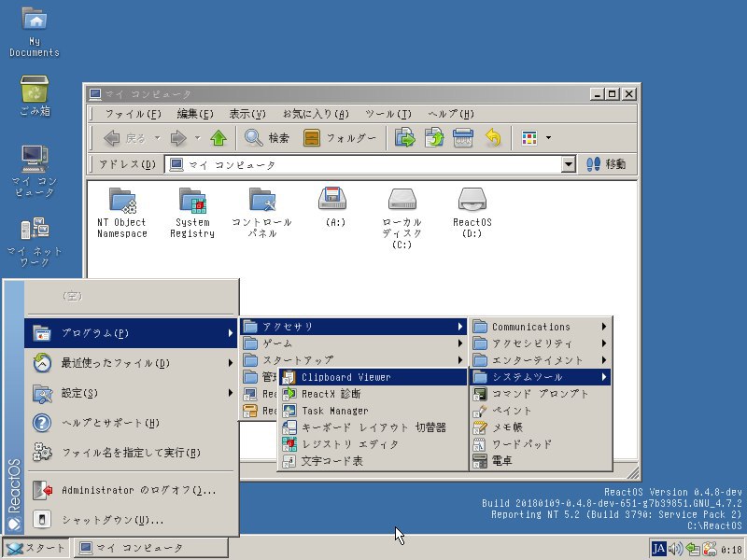
Task: Toggle the フォルダー folders pane button
Action: click(340, 138)
